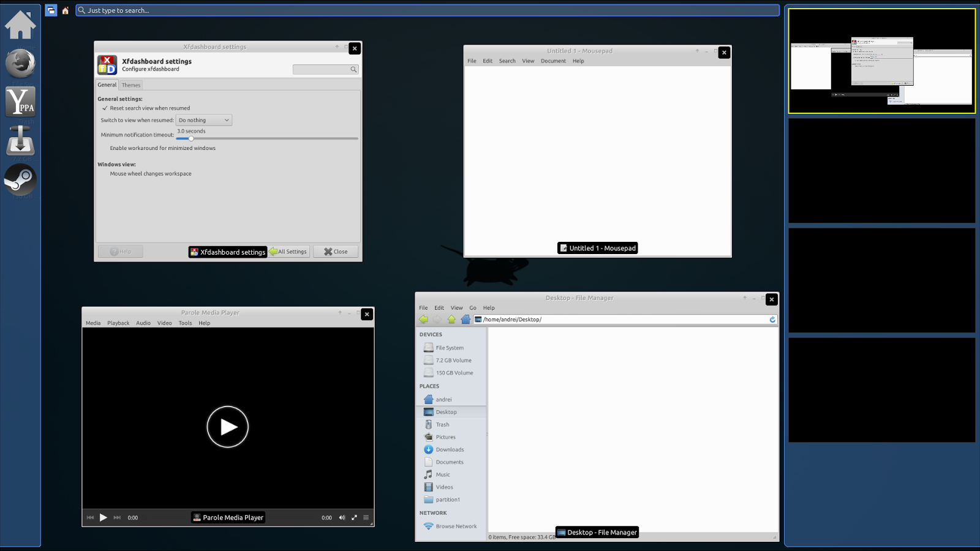Open Y PPA Manager from the sidebar
The width and height of the screenshot is (980, 551).
[20, 102]
